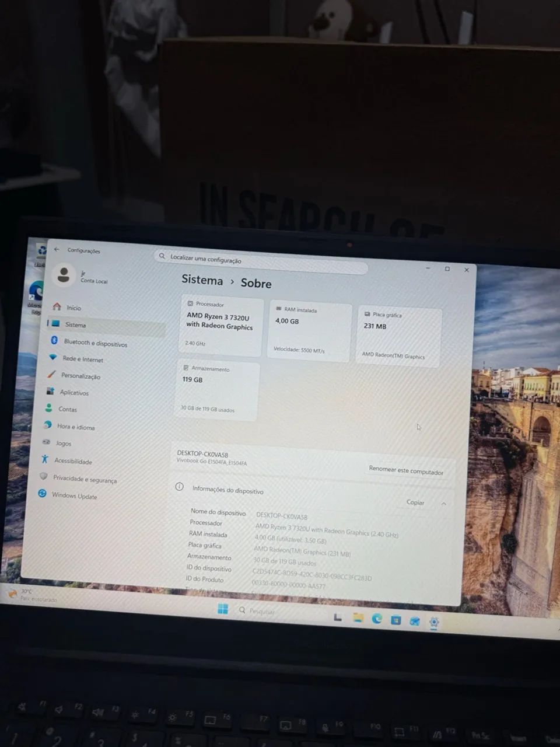Click the Velocidade: 5500 MT/s text
This screenshot has width=560, height=747.
[x=299, y=350]
